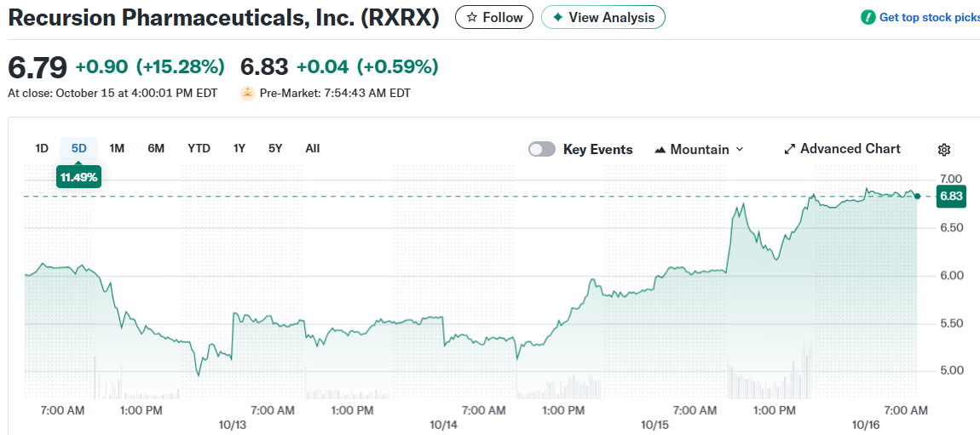Click the sparkle icon in View Analysis
Image resolution: width=980 pixels, height=435 pixels.
557,17
